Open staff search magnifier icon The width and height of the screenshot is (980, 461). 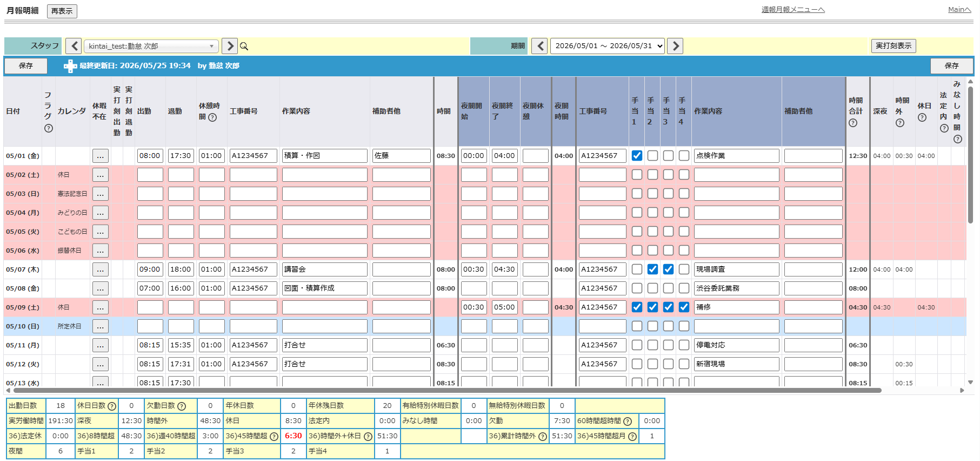click(244, 47)
